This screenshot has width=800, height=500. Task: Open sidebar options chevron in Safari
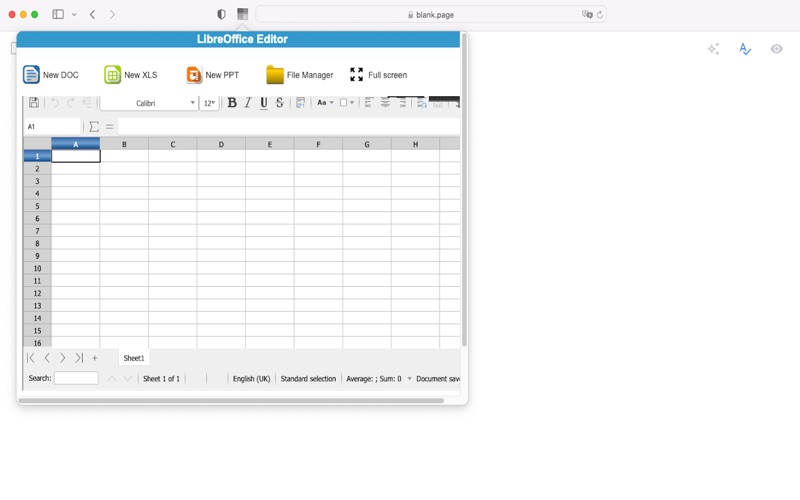(74, 14)
